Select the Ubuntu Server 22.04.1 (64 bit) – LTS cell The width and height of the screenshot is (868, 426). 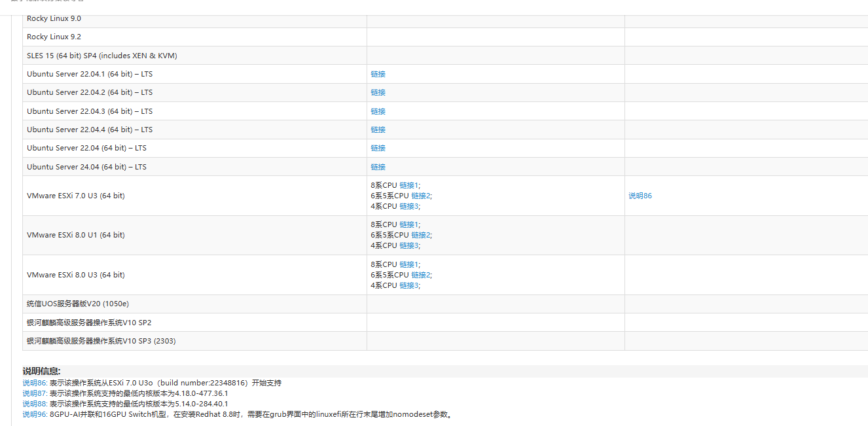coord(194,74)
